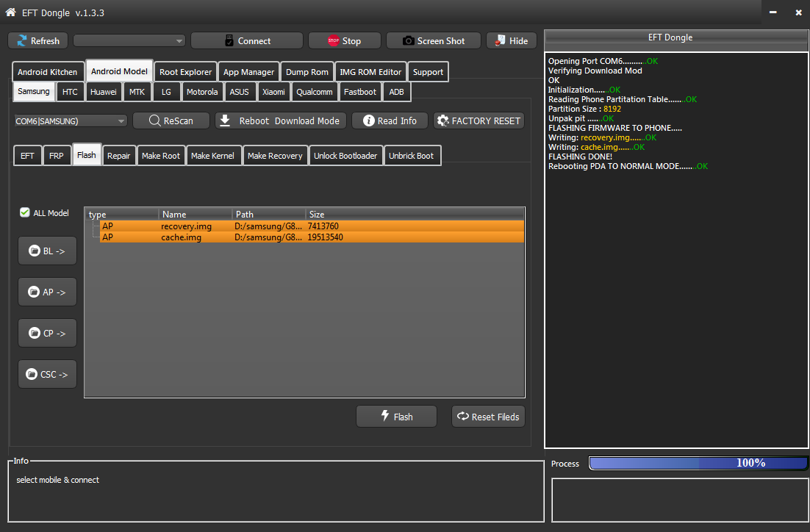Open the Make Recovery sub-tab
This screenshot has height=532, width=810.
pos(275,156)
